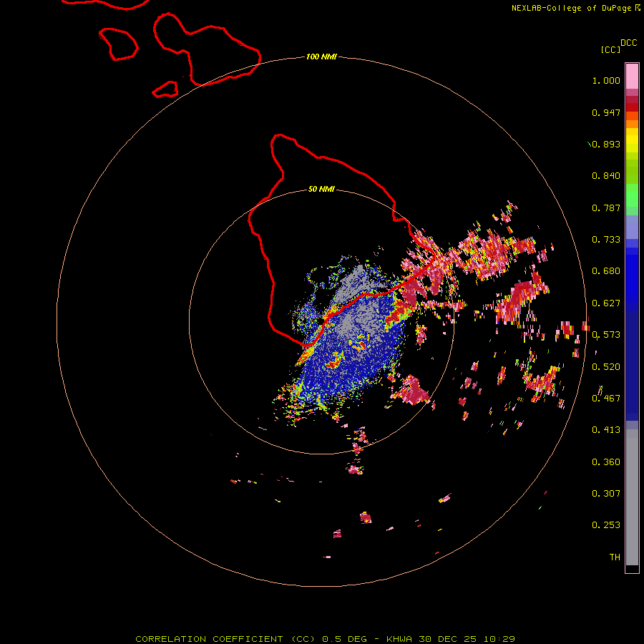Click the CORRELATION COEFFICIENT (CC) title text
Viewport: 644px width, 644px height.
point(225,639)
